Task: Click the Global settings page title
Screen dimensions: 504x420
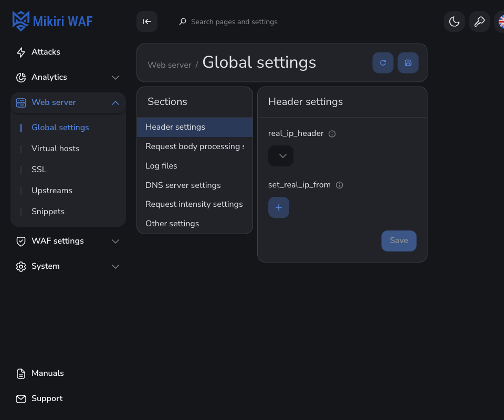Action: coord(259,62)
